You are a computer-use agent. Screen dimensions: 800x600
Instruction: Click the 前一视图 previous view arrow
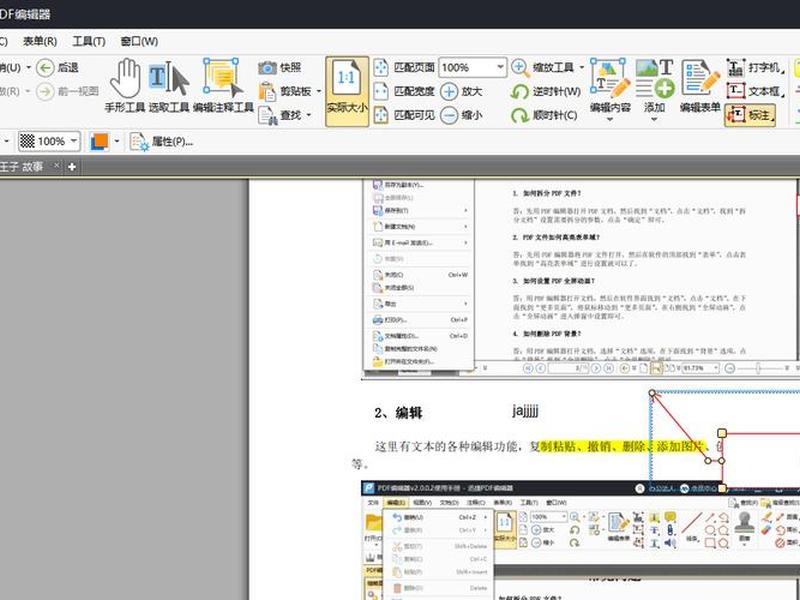tap(67, 91)
